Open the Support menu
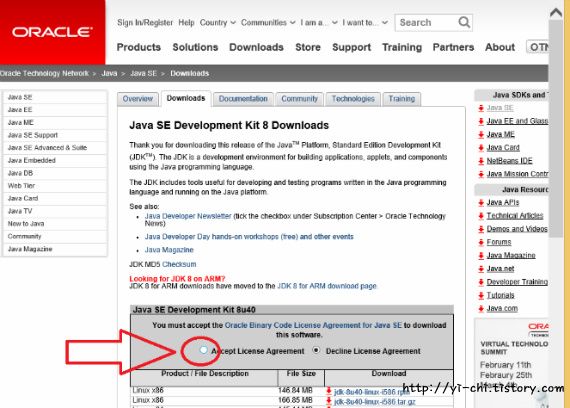Screen dimensions: 570x408 (x=352, y=47)
